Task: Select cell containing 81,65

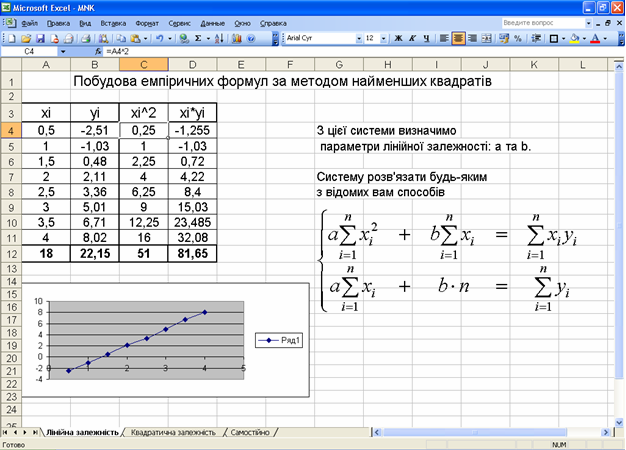Action: pos(192,254)
